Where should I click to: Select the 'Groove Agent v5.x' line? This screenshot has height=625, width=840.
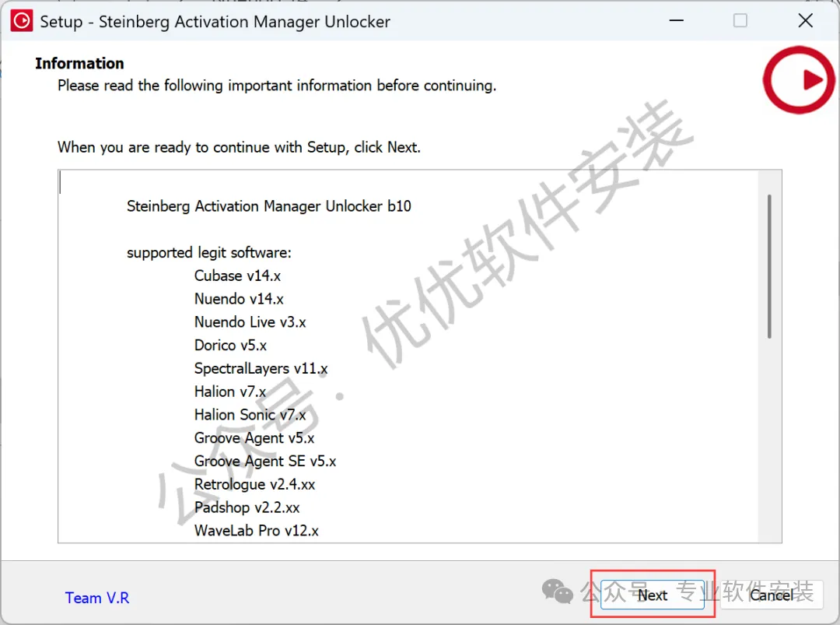254,438
